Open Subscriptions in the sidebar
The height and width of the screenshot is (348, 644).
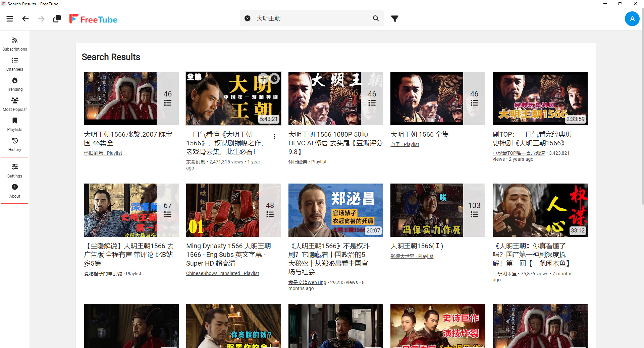[x=15, y=44]
